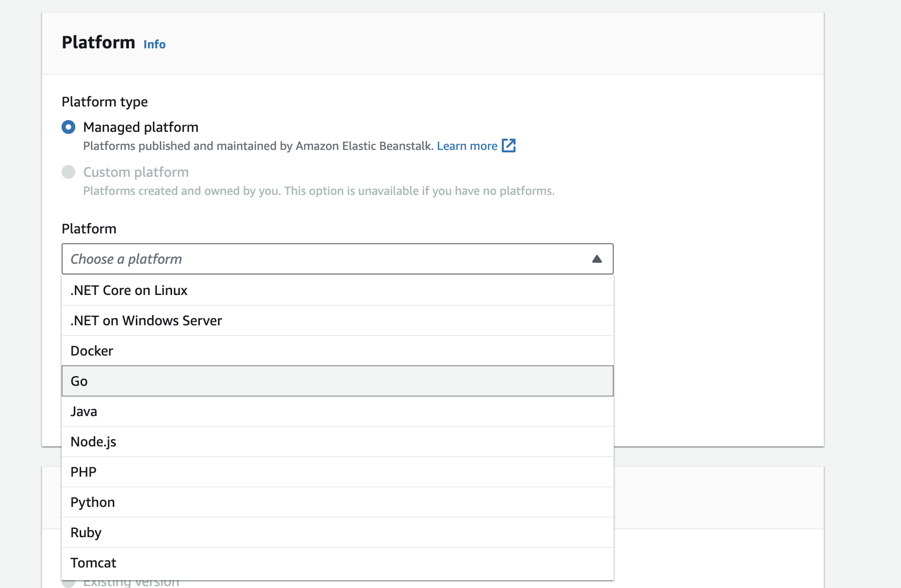Choose Tomcat as the platform
The image size is (901, 588).
[x=93, y=563]
